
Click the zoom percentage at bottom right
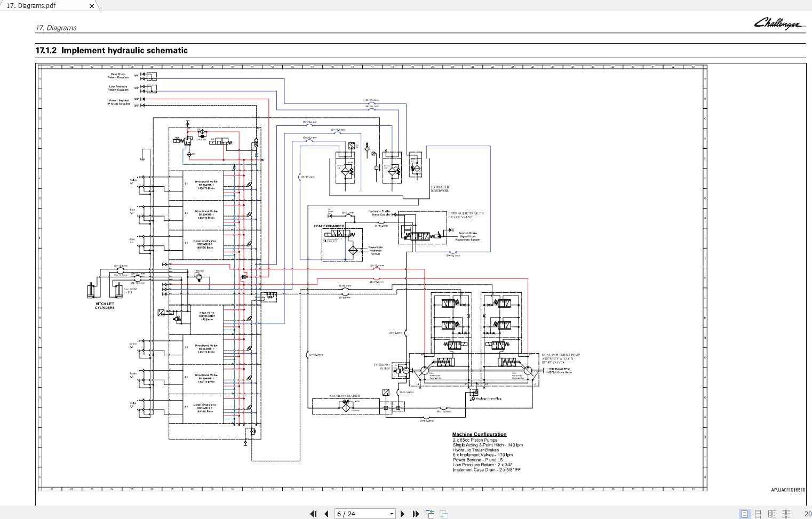coord(807,514)
